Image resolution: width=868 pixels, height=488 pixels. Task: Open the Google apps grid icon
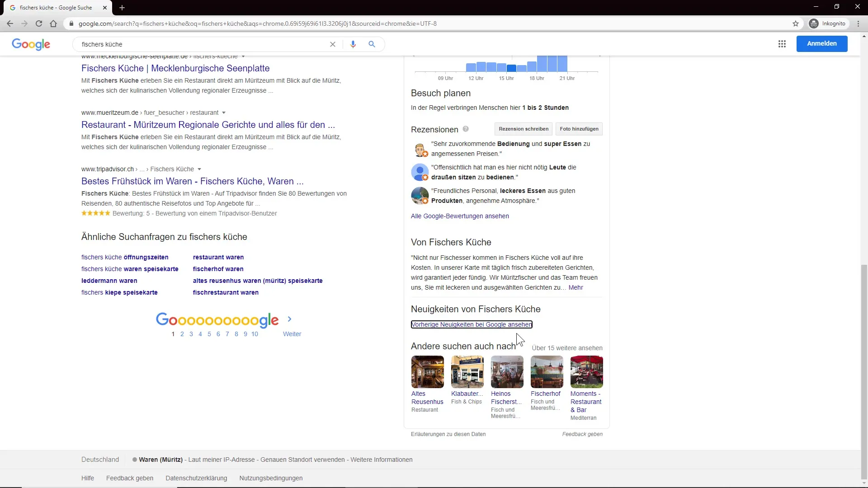782,44
